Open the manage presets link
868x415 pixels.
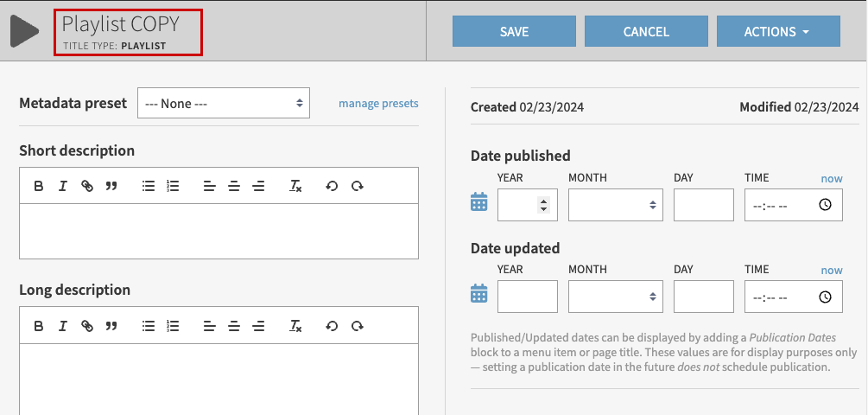point(378,103)
